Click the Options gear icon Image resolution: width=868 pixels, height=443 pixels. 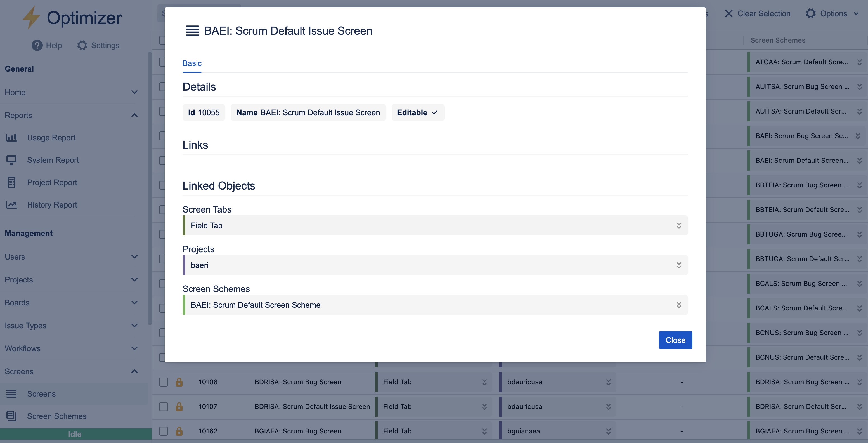tap(811, 13)
